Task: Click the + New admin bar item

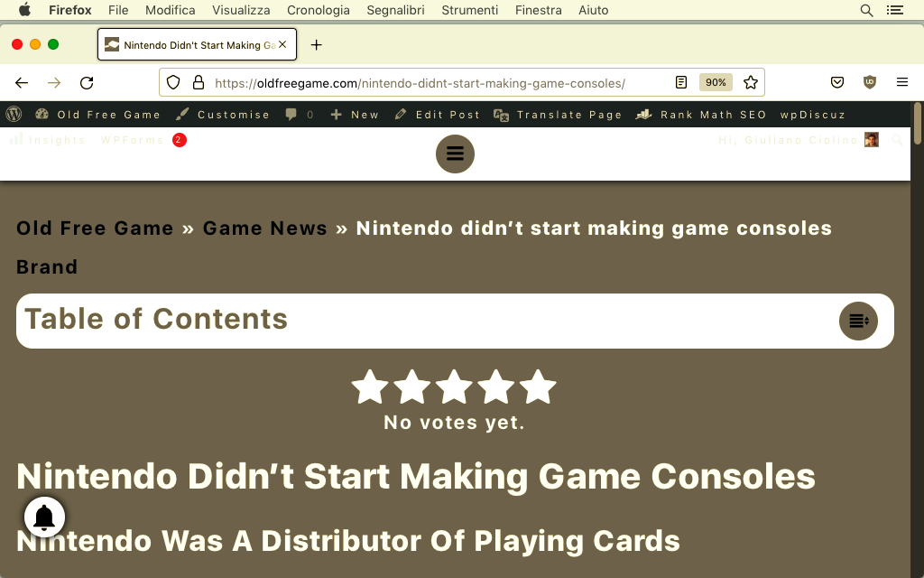Action: (354, 115)
